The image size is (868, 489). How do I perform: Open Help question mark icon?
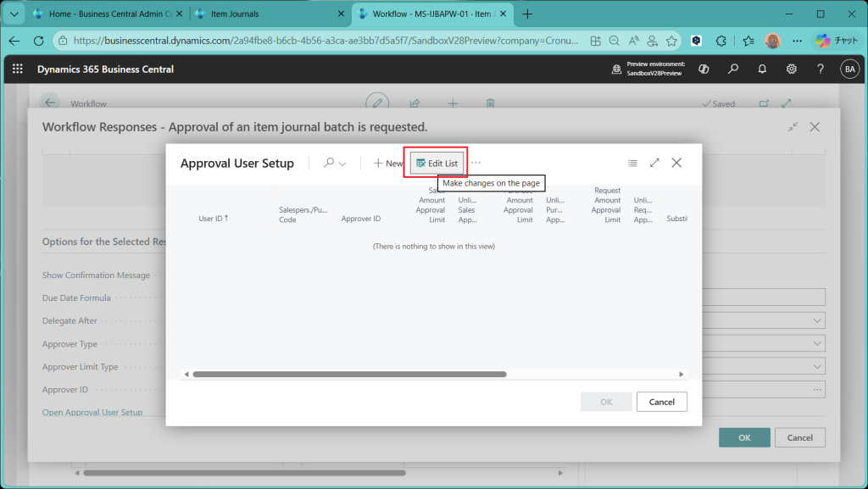coord(820,69)
